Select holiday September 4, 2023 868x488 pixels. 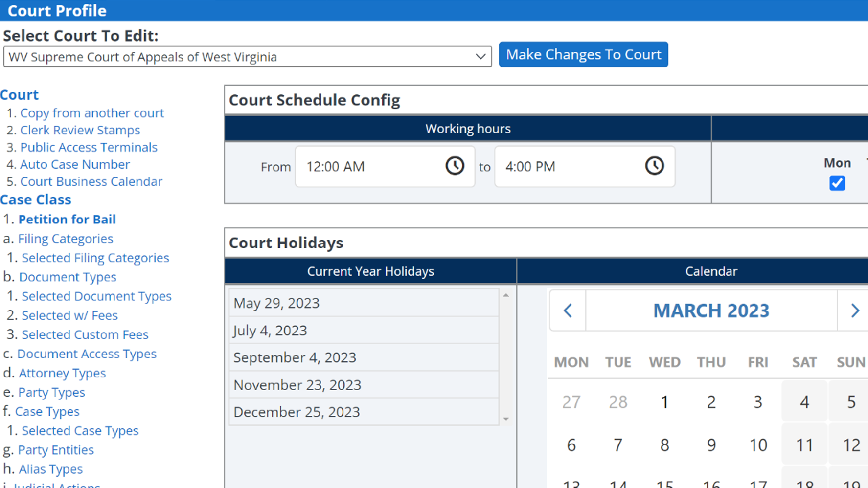(x=364, y=357)
